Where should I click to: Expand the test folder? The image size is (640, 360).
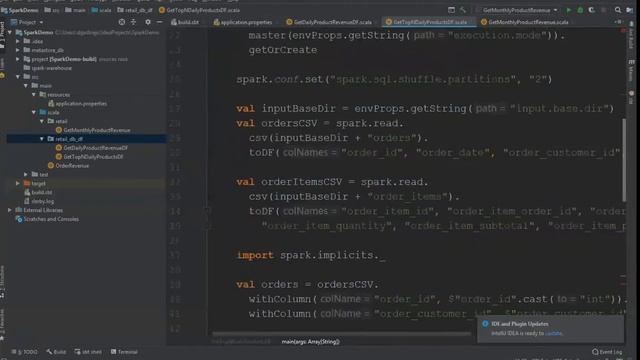(26, 175)
